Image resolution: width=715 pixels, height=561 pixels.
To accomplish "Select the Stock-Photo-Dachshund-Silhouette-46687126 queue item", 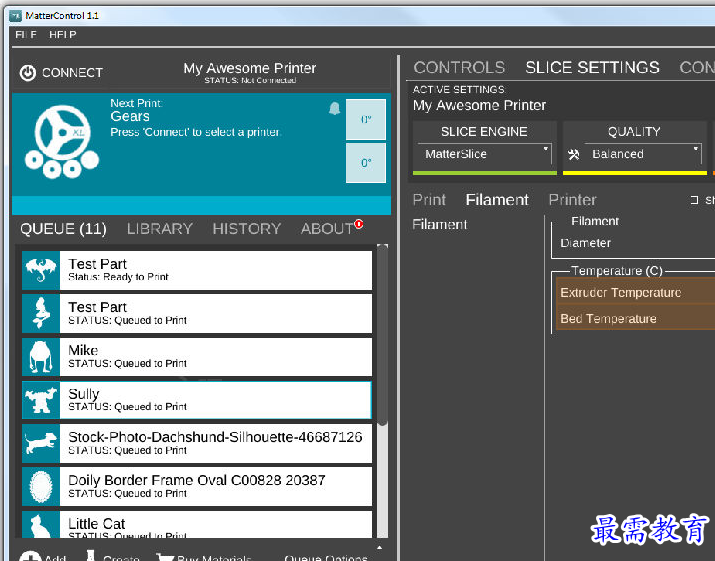I will (197, 443).
